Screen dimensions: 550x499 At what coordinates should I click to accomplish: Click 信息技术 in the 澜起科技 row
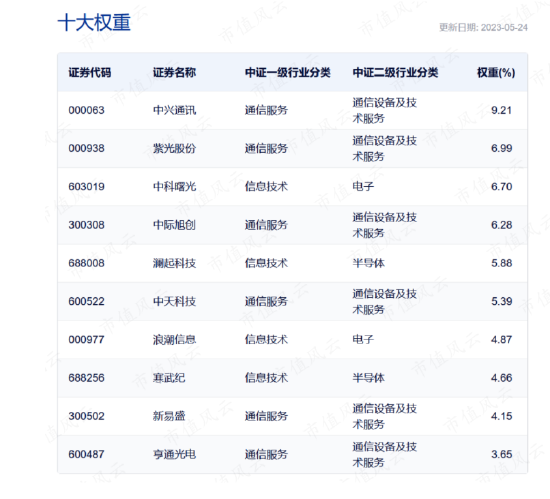point(266,263)
